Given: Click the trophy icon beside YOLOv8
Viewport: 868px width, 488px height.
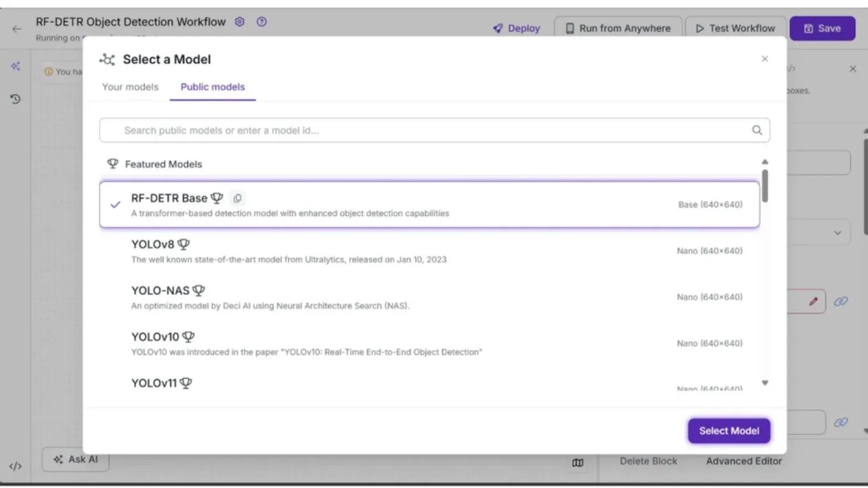Looking at the screenshot, I should click(184, 245).
